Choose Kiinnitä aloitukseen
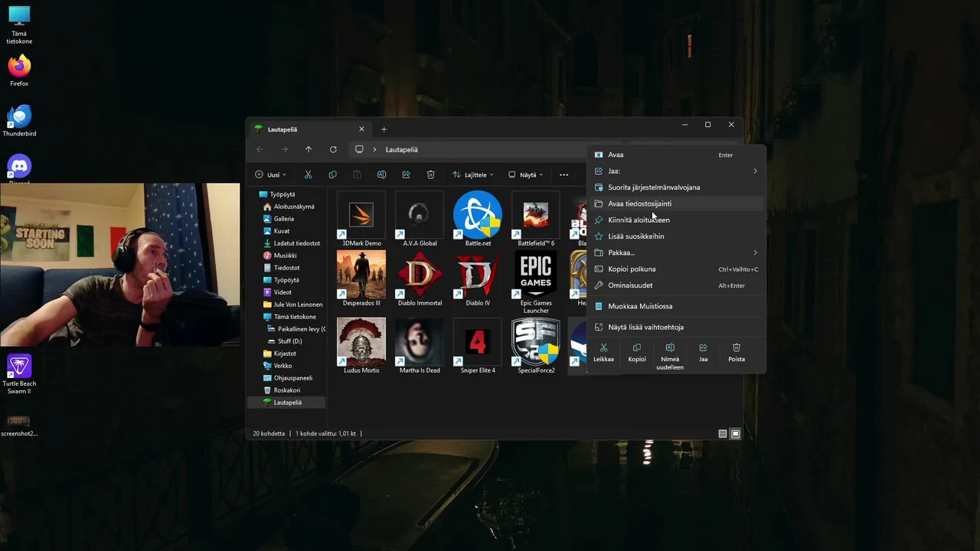 [678, 220]
